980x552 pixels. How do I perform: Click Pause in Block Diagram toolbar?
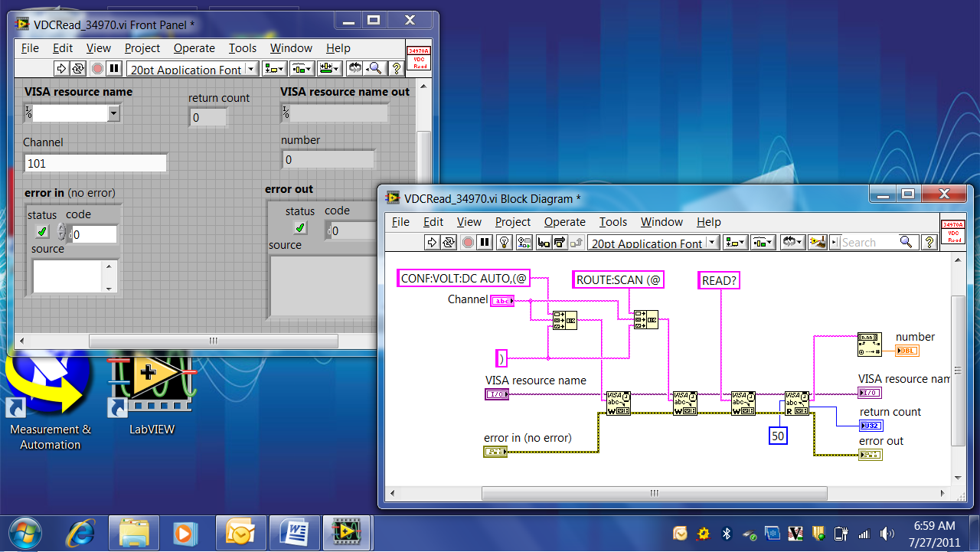tap(485, 242)
